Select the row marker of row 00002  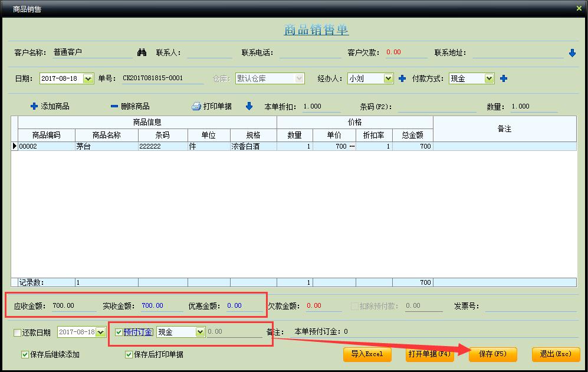point(15,146)
